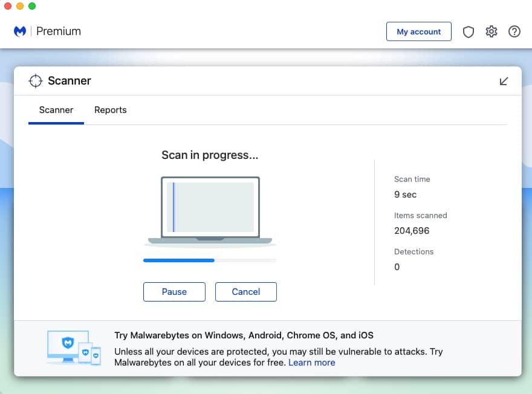Image resolution: width=532 pixels, height=394 pixels.
Task: Click the 'Scan time' label
Action: tap(412, 179)
